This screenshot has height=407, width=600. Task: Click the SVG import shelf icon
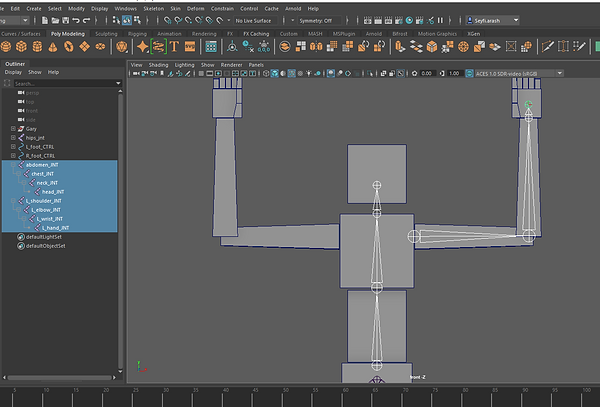point(190,47)
